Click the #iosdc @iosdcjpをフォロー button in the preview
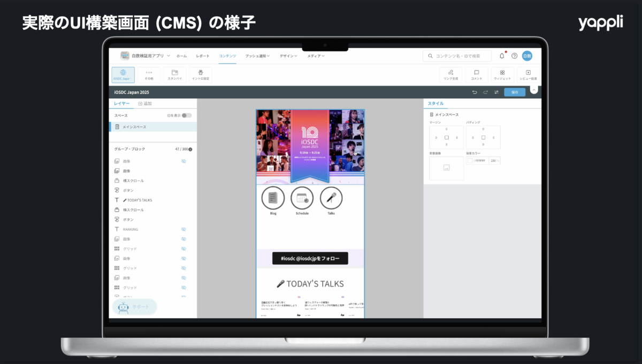The height and width of the screenshot is (364, 642). coord(310,258)
